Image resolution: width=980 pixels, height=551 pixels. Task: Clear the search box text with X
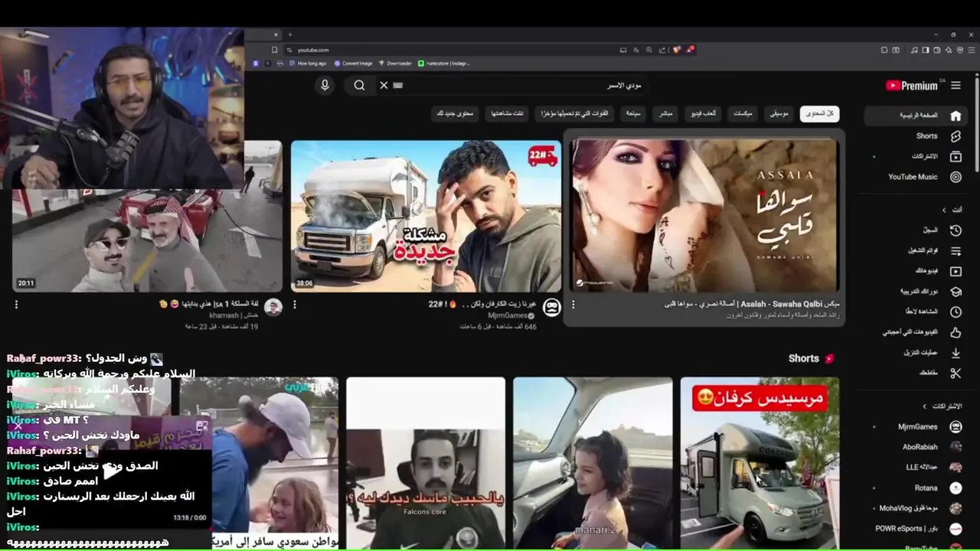pyautogui.click(x=384, y=85)
